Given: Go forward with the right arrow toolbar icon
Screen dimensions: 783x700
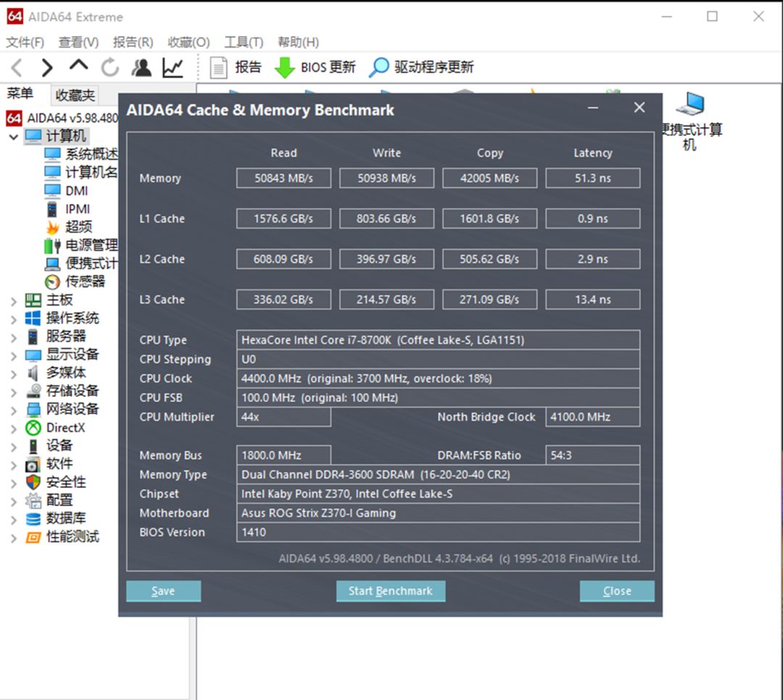Looking at the screenshot, I should [47, 67].
